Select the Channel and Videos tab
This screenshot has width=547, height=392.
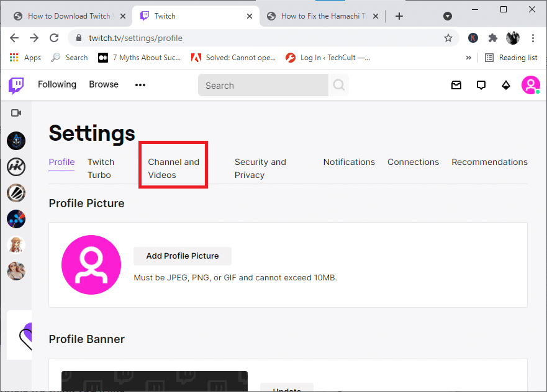point(173,168)
